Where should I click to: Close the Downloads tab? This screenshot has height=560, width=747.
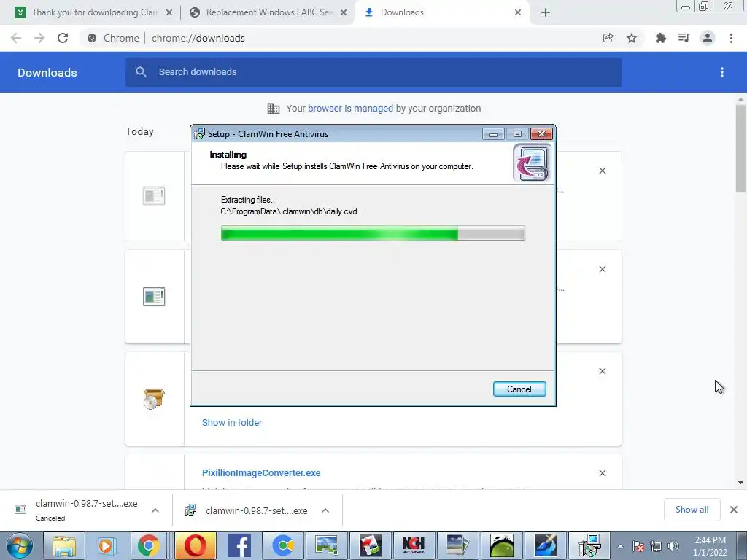pyautogui.click(x=518, y=13)
